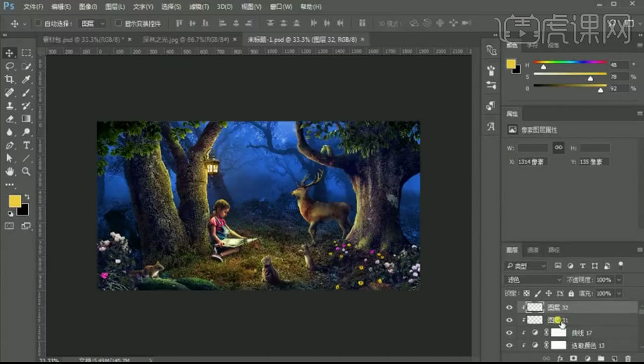Select the Zoom tool
Viewport: 644px width, 364px height.
(26, 171)
